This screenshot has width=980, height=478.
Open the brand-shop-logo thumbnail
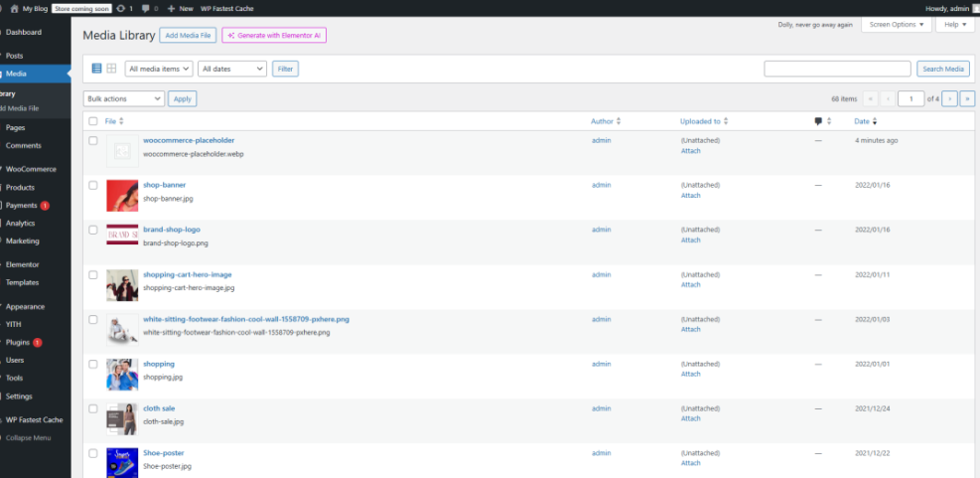click(122, 235)
